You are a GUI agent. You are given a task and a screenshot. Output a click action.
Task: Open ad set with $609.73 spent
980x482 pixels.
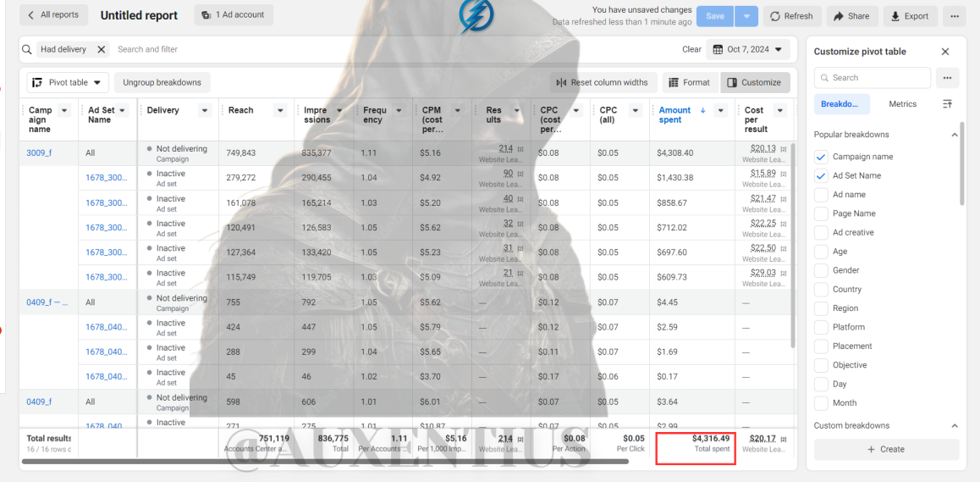(107, 277)
